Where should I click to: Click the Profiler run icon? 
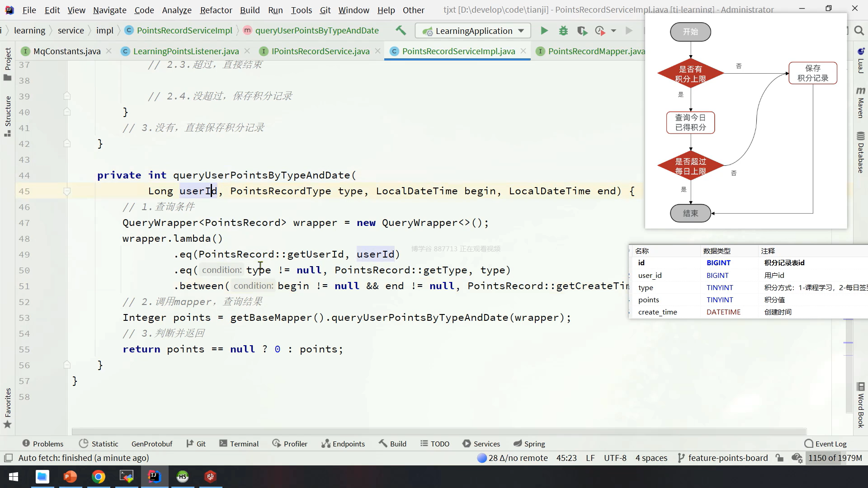point(600,31)
